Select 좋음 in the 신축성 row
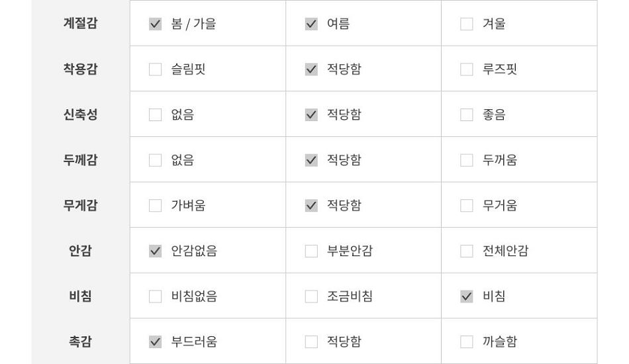The image size is (629, 364). point(467,114)
